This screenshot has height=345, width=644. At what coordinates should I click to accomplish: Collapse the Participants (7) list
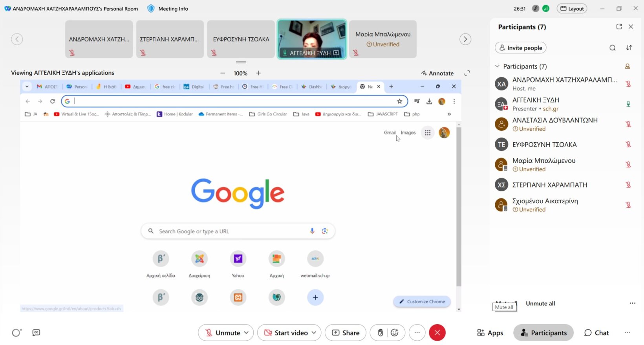click(498, 66)
